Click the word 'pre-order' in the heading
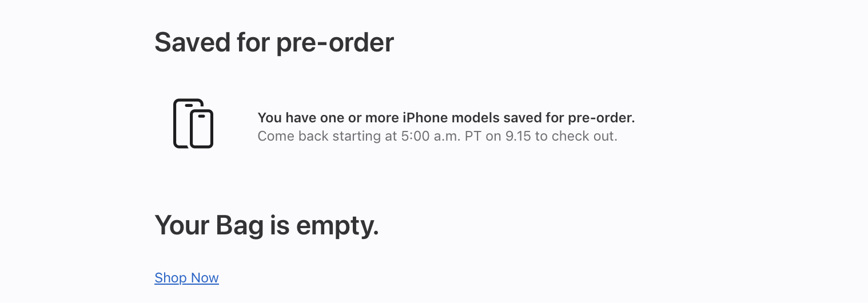Viewport: 868px width, 303px height. click(x=335, y=42)
